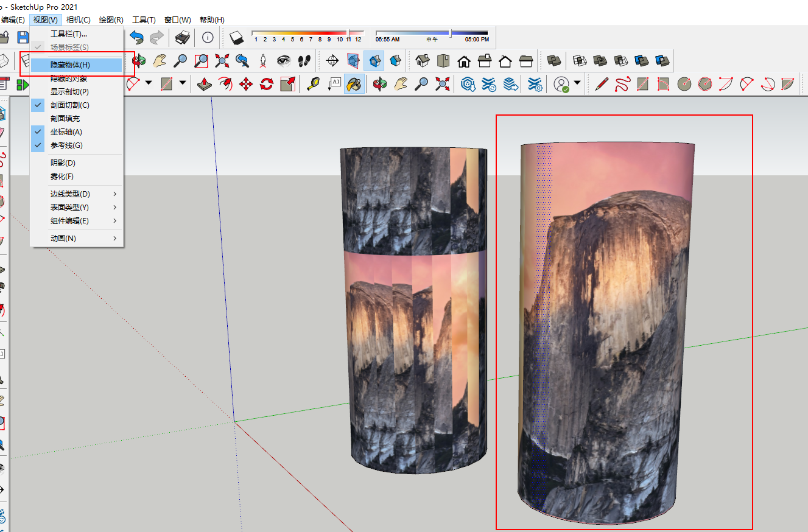Toggle 隐藏的对象 menu entry
This screenshot has width=808, height=532.
(77, 79)
